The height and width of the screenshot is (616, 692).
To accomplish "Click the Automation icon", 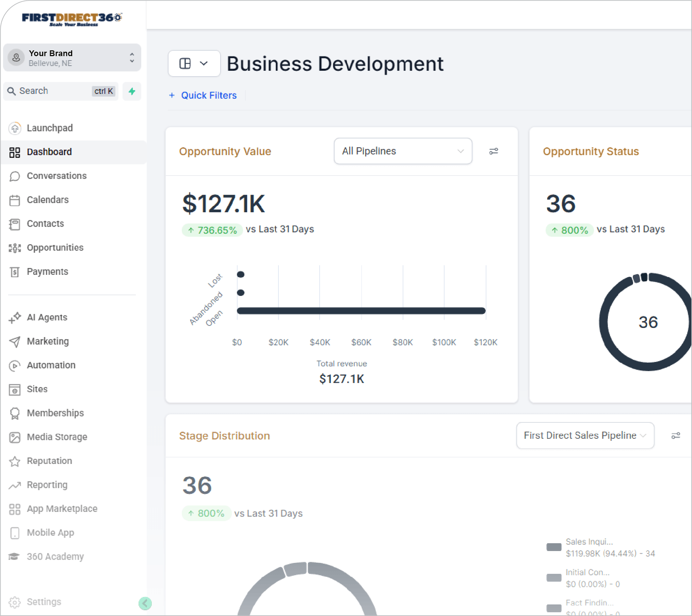I will [15, 366].
